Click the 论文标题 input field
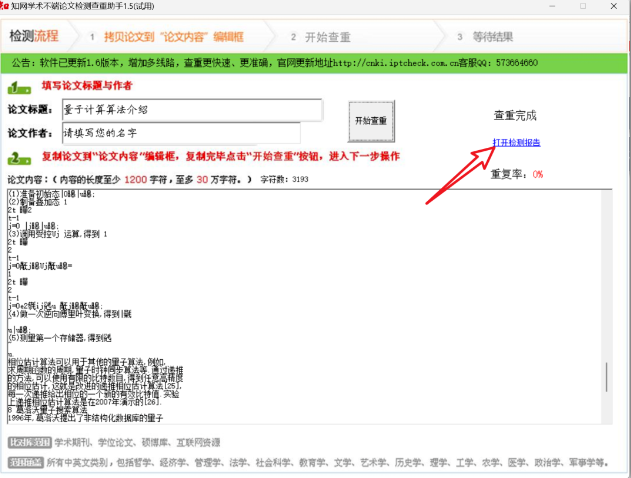 click(192, 109)
